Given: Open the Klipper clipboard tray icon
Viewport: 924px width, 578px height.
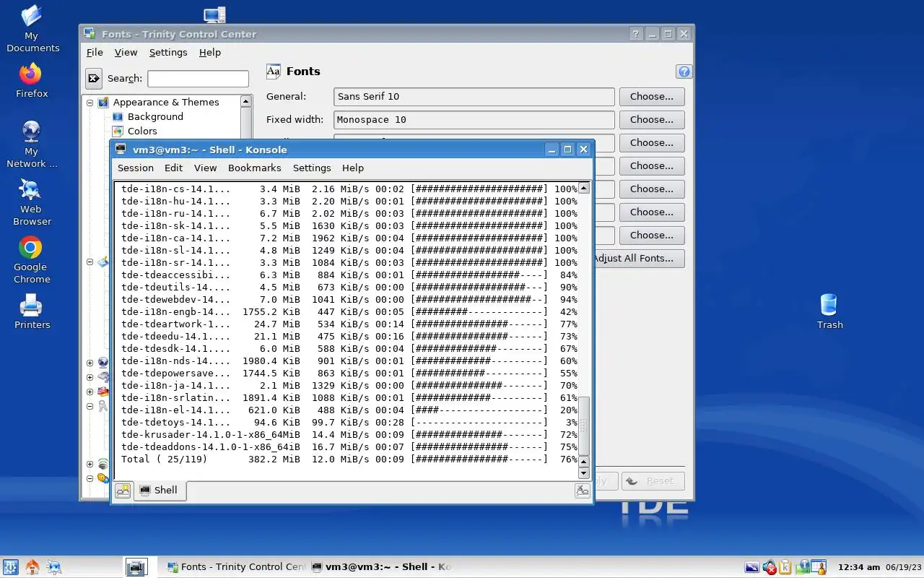Looking at the screenshot, I should pos(785,567).
